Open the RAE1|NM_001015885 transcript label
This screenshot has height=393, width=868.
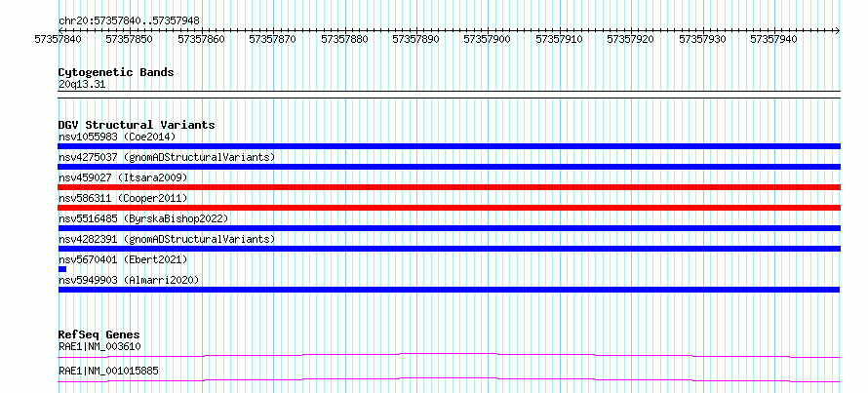pos(108,371)
